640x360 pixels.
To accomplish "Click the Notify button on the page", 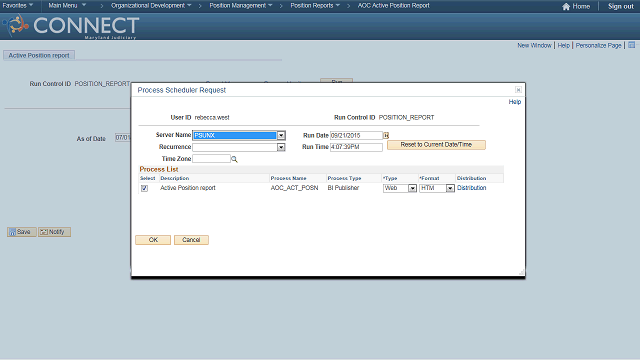I will click(54, 232).
